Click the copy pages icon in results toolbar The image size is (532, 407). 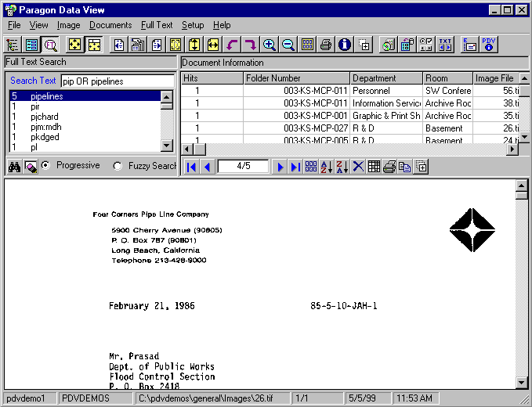[405, 167]
